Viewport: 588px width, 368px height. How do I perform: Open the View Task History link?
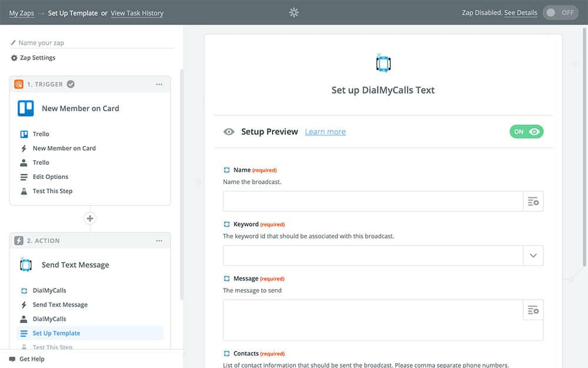click(137, 13)
